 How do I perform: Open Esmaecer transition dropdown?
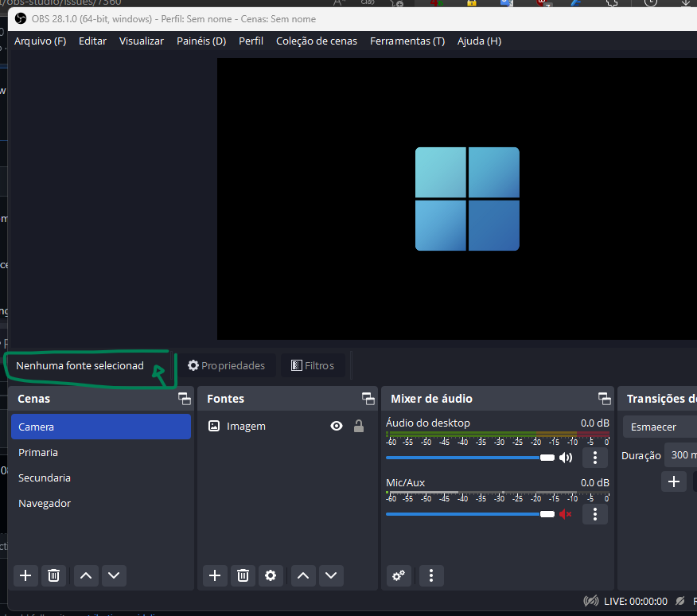click(x=660, y=427)
